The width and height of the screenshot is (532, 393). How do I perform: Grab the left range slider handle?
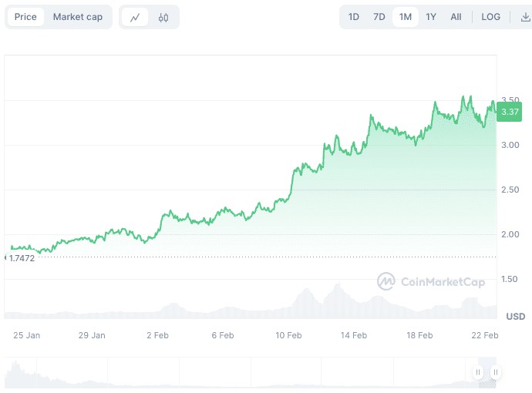point(478,372)
